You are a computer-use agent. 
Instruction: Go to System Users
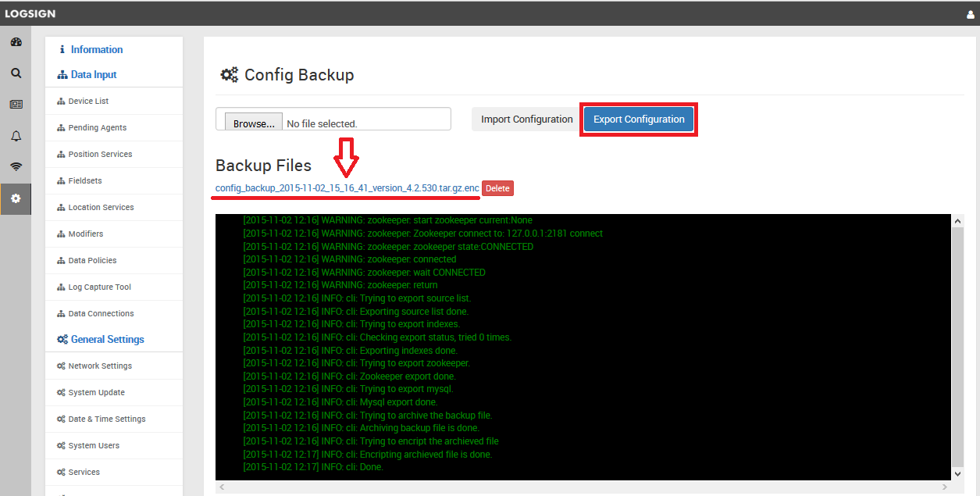[x=94, y=446]
